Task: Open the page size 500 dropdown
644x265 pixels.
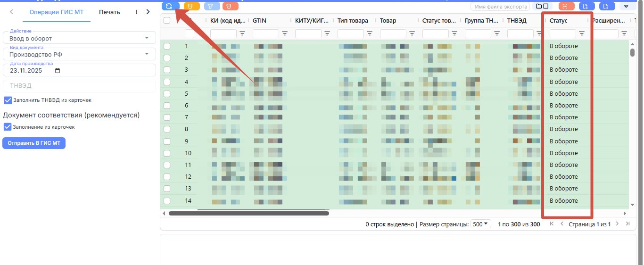Action: (481, 224)
